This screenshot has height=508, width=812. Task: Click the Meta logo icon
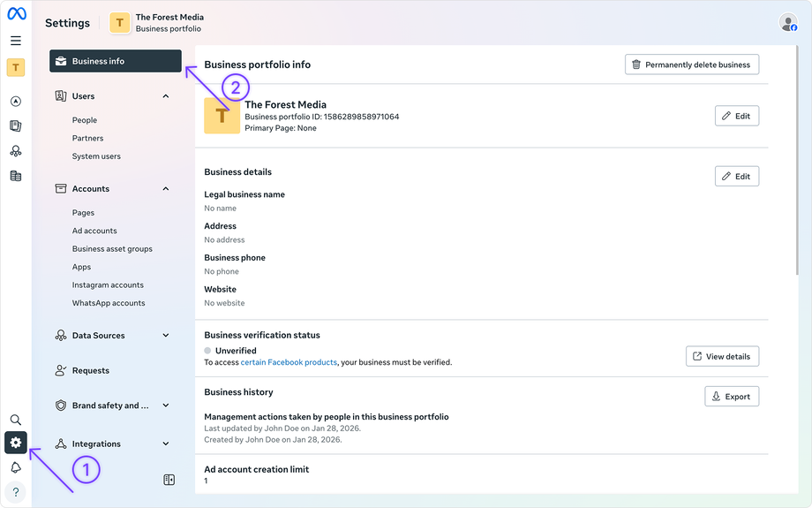pyautogui.click(x=16, y=15)
